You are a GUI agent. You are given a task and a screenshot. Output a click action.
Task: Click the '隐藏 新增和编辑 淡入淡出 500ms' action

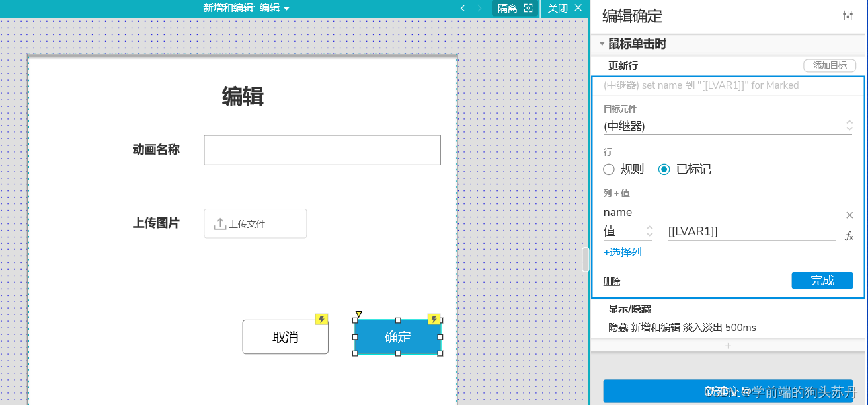click(x=682, y=328)
